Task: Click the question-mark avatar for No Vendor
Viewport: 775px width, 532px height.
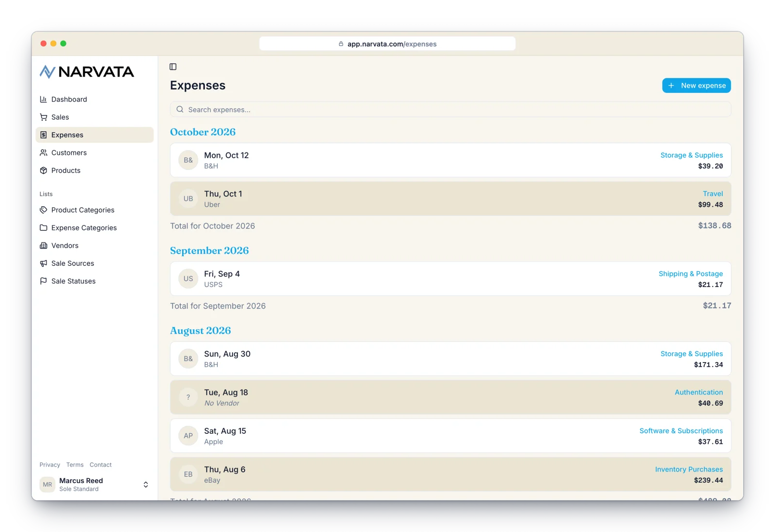Action: [188, 397]
